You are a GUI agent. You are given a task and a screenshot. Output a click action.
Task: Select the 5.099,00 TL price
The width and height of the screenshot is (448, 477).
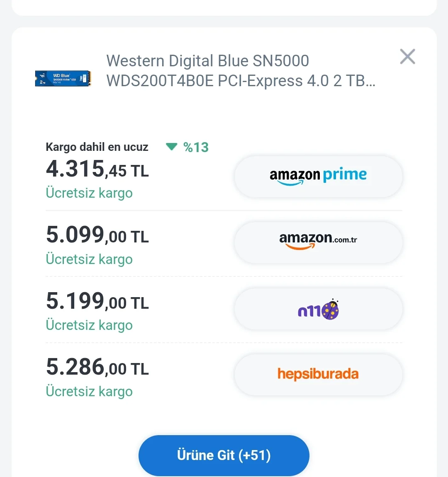(x=97, y=235)
